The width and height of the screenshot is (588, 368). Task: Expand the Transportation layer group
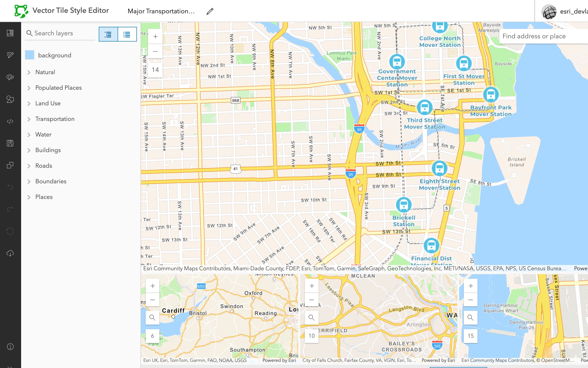pos(29,119)
